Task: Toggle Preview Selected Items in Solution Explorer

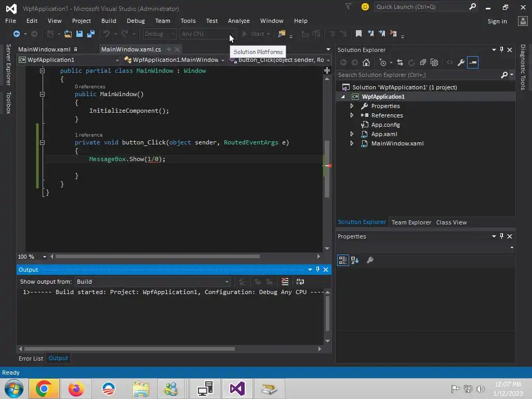Action: pyautogui.click(x=473, y=62)
